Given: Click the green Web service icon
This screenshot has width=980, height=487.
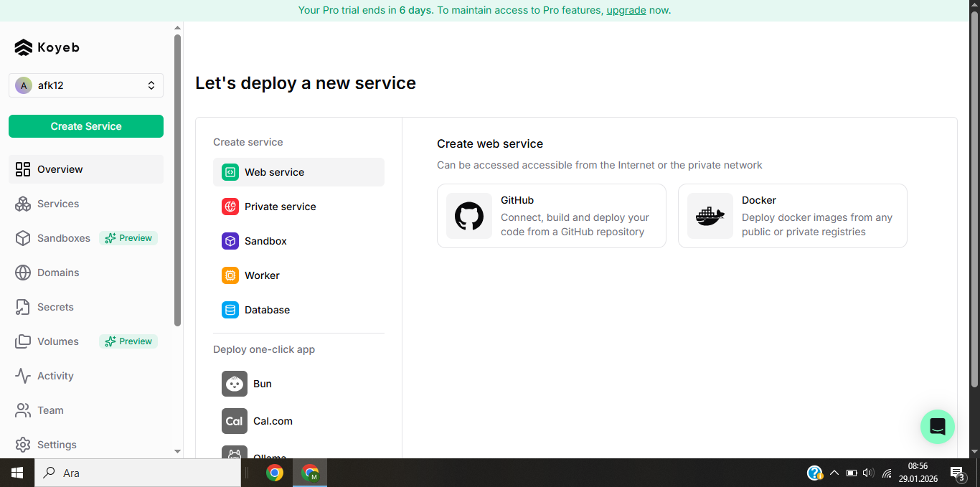Looking at the screenshot, I should click(230, 172).
